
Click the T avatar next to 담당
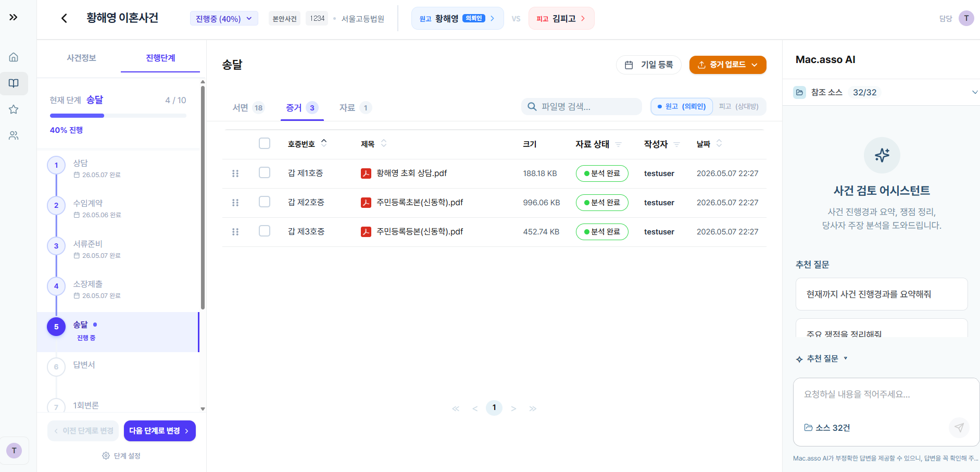966,18
